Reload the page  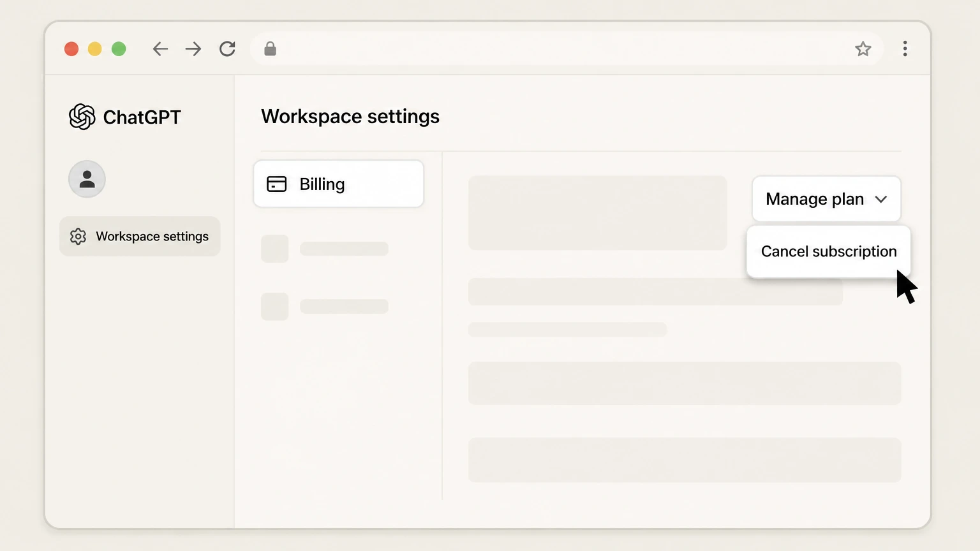(227, 49)
